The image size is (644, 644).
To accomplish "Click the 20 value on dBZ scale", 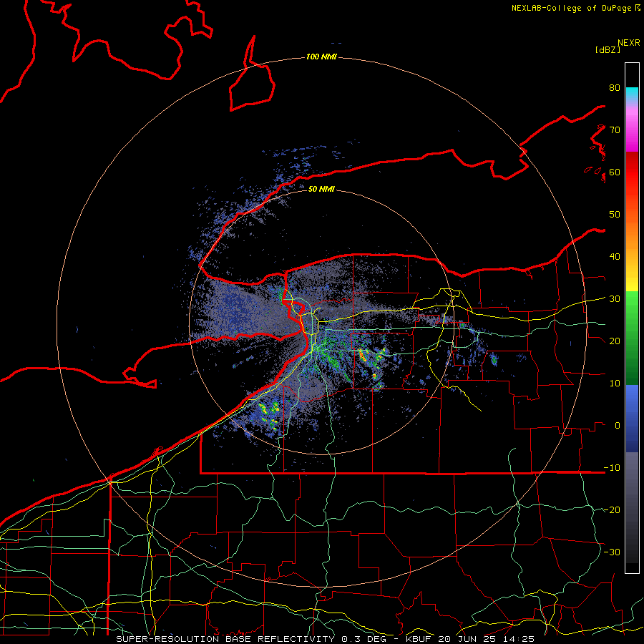I will point(615,341).
